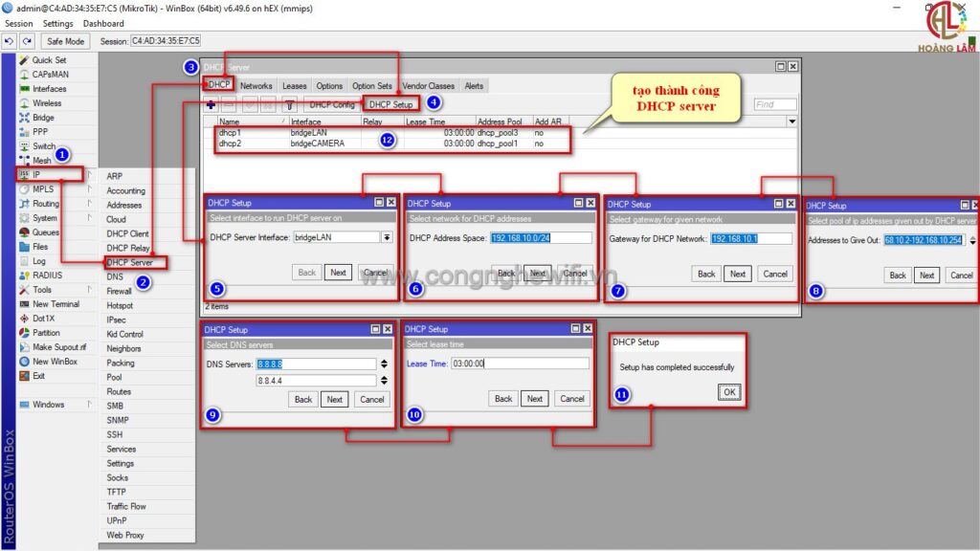This screenshot has width=980, height=551.
Task: Open the DHCP Server Interface dropdown
Action: tap(388, 237)
